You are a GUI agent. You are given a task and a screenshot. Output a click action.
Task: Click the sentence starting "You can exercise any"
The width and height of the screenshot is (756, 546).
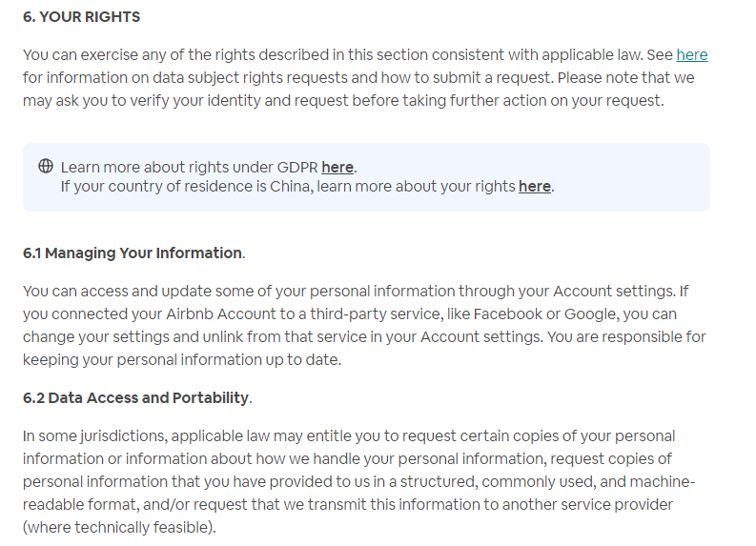[x=333, y=55]
